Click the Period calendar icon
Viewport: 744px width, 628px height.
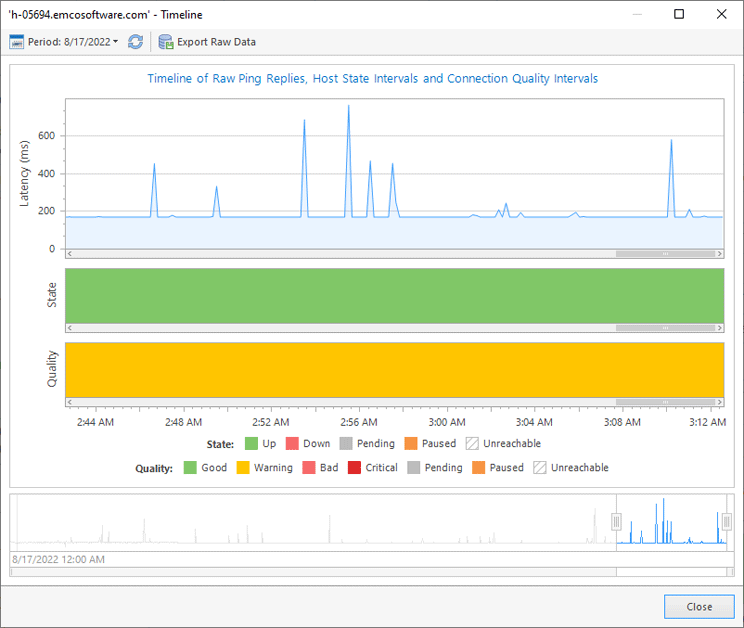17,42
